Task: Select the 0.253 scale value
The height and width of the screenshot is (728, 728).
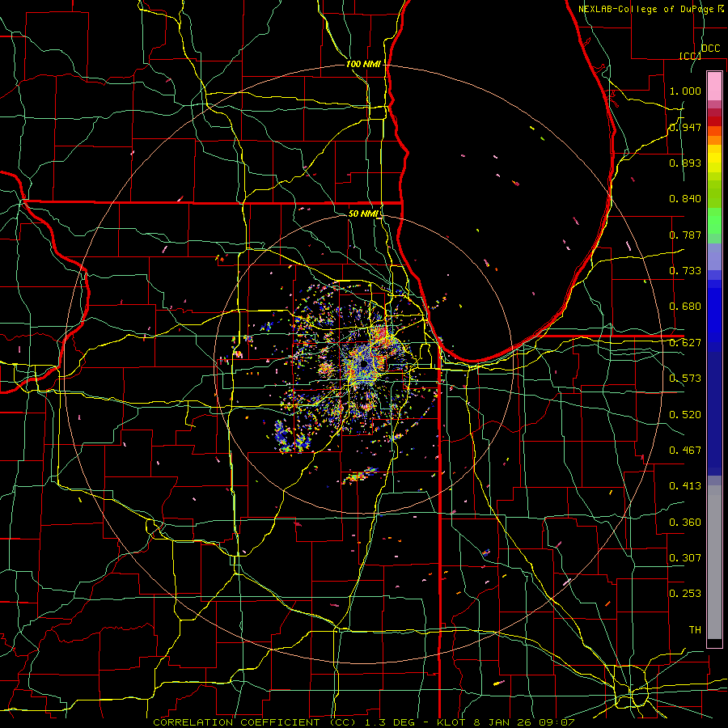Action: click(685, 594)
